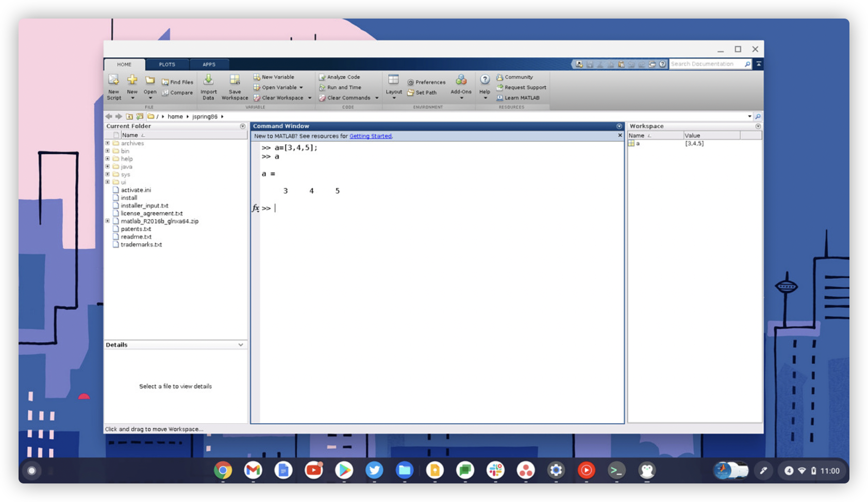Image resolution: width=868 pixels, height=502 pixels.
Task: Expand the Open Variable dropdown arrow
Action: [302, 88]
